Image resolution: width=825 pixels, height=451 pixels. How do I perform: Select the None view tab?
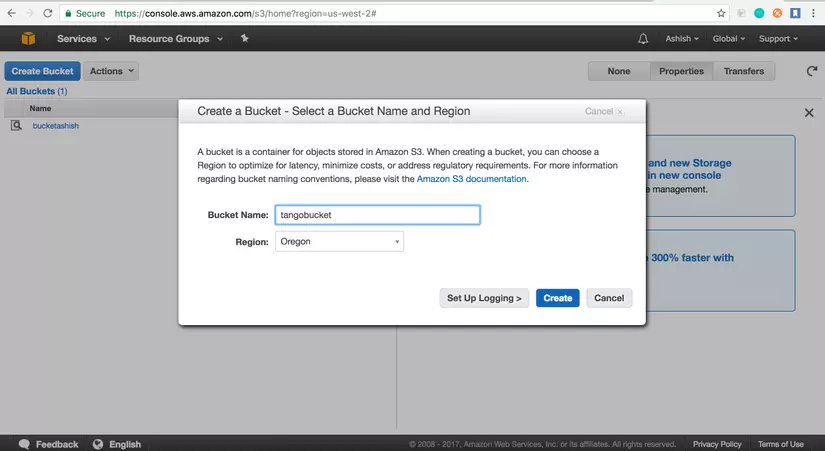pos(619,71)
